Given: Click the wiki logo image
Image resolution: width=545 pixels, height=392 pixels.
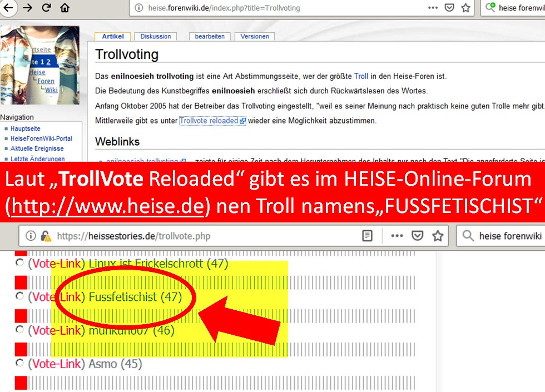Looking at the screenshot, I should [x=39, y=65].
